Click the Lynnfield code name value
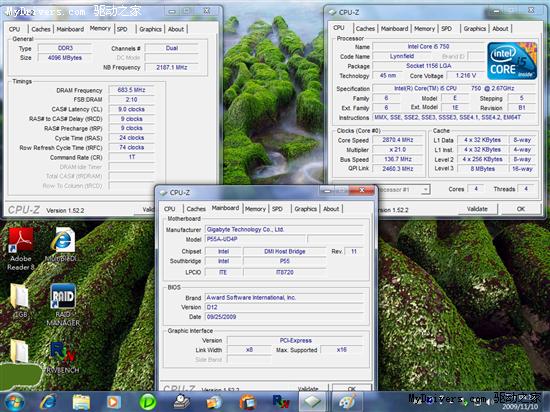The width and height of the screenshot is (550, 412). coord(402,56)
